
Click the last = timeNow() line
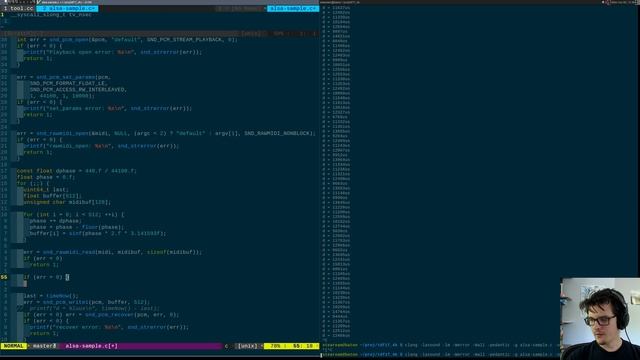point(51,296)
